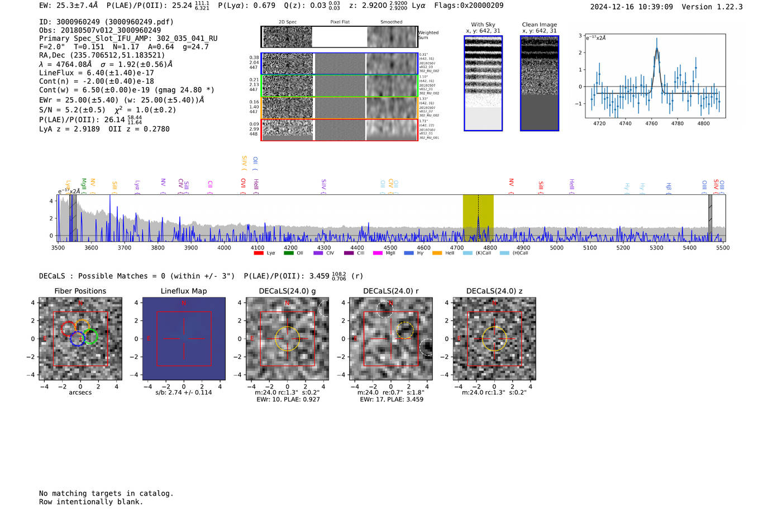Screen dimensions: 782x532
Task: Click the Flags:0x20000209 text
Action: click(469, 6)
